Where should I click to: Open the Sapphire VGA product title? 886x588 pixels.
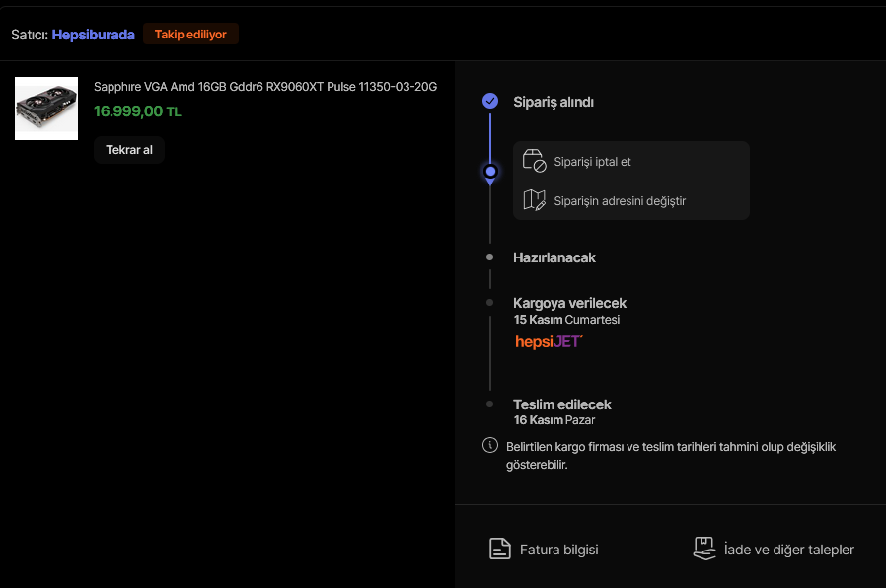pos(265,87)
